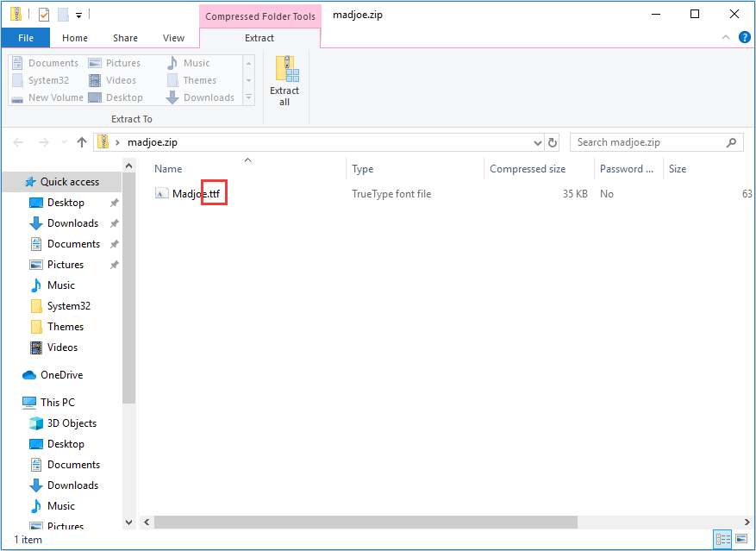The image size is (756, 551).
Task: Extract to Desktop in the ribbon
Action: point(116,97)
